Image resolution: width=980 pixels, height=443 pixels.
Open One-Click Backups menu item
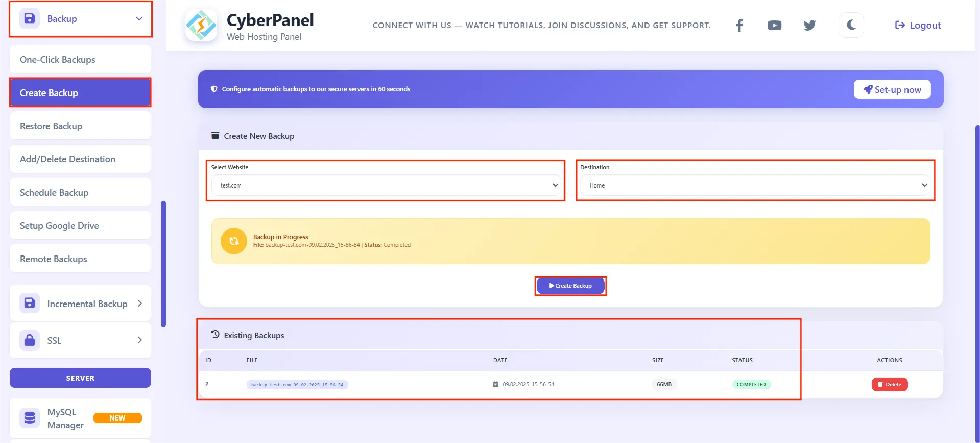(x=80, y=59)
